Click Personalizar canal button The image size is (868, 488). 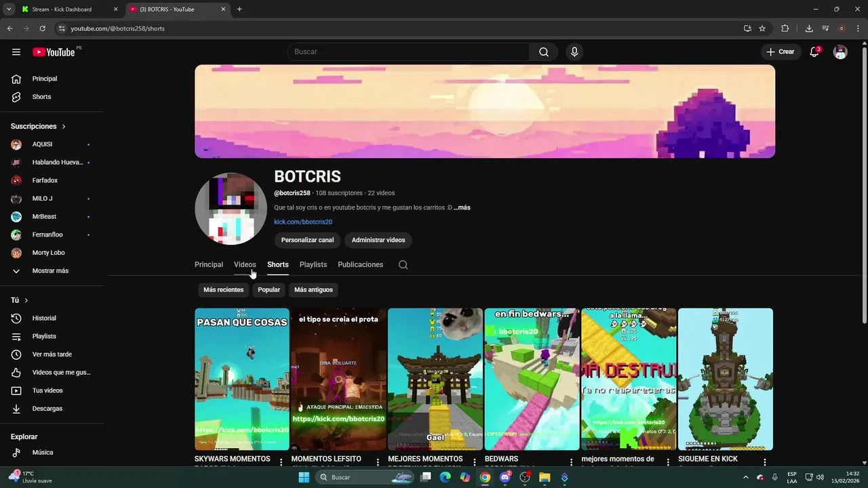click(x=308, y=240)
